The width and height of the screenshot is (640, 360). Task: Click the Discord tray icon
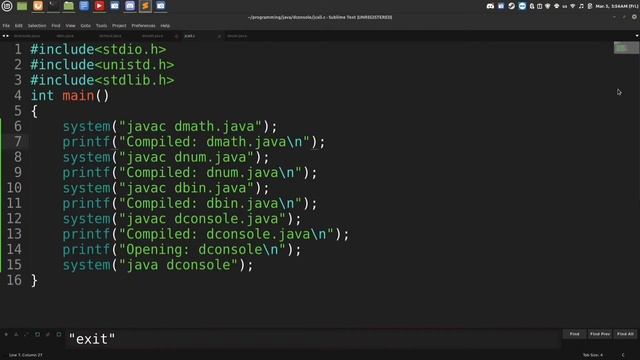[490, 6]
